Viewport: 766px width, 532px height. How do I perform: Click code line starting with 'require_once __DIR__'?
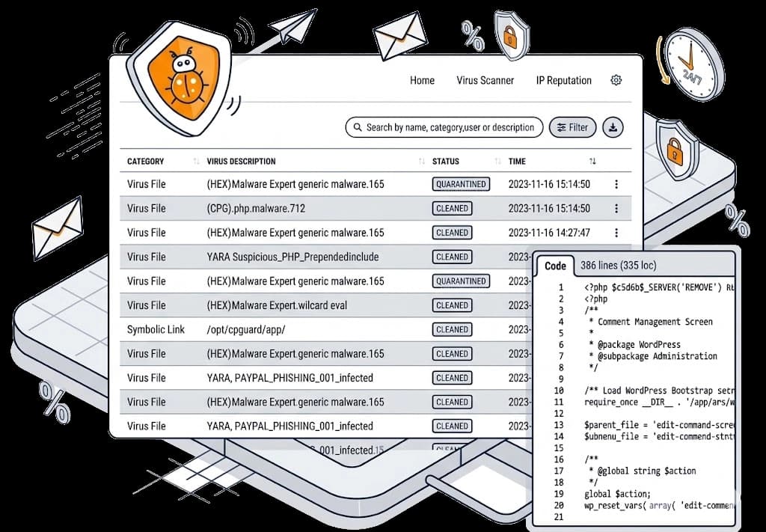(660, 402)
